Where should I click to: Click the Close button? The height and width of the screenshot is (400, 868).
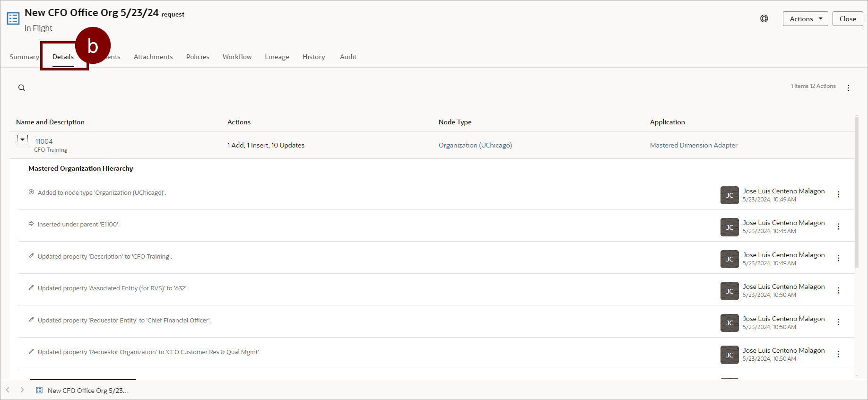847,19
